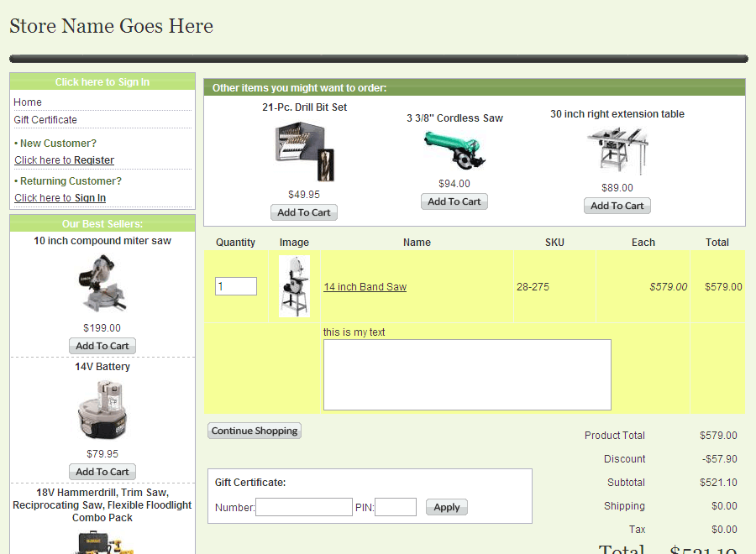Click into the gift certificate Number field
This screenshot has height=554, width=756.
[303, 507]
